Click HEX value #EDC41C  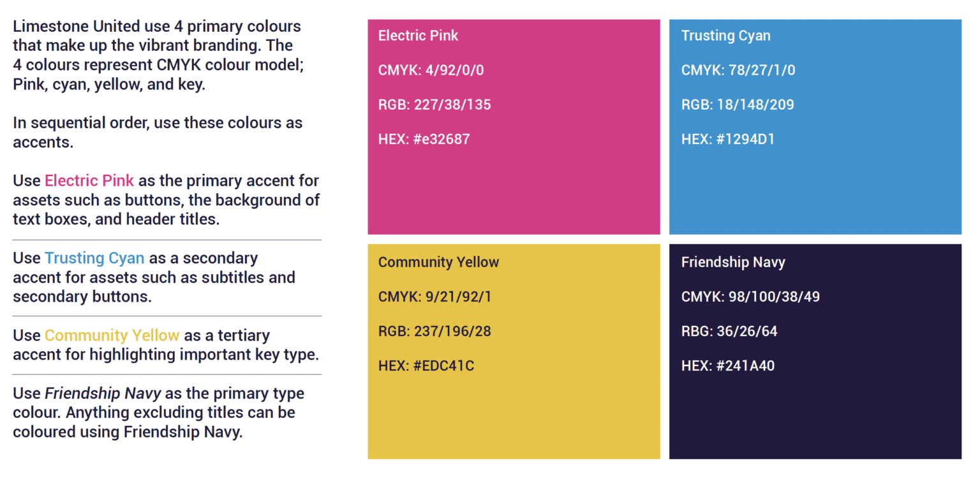tap(426, 366)
